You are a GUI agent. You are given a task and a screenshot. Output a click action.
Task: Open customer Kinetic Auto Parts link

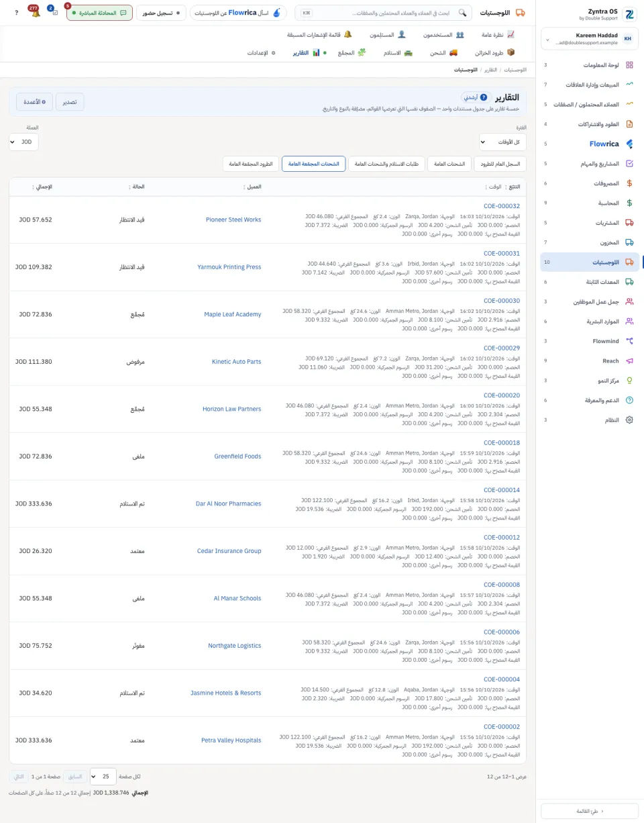coord(236,362)
